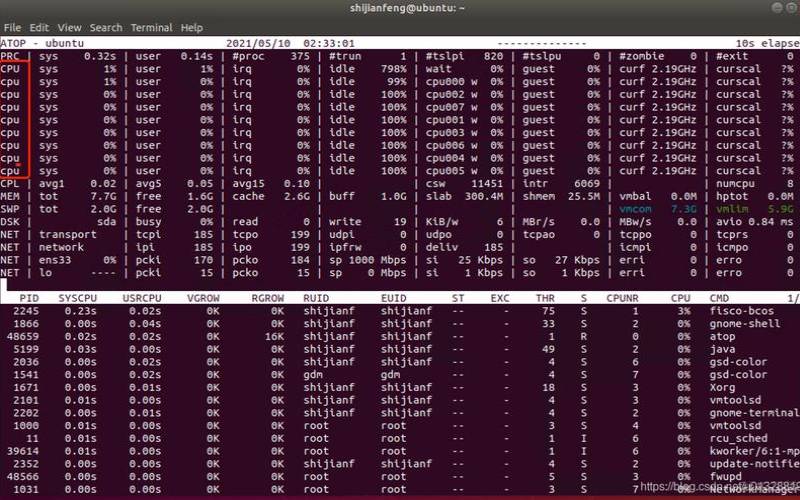Click the atop process name
Image resolution: width=800 pixels, height=500 pixels.
722,336
